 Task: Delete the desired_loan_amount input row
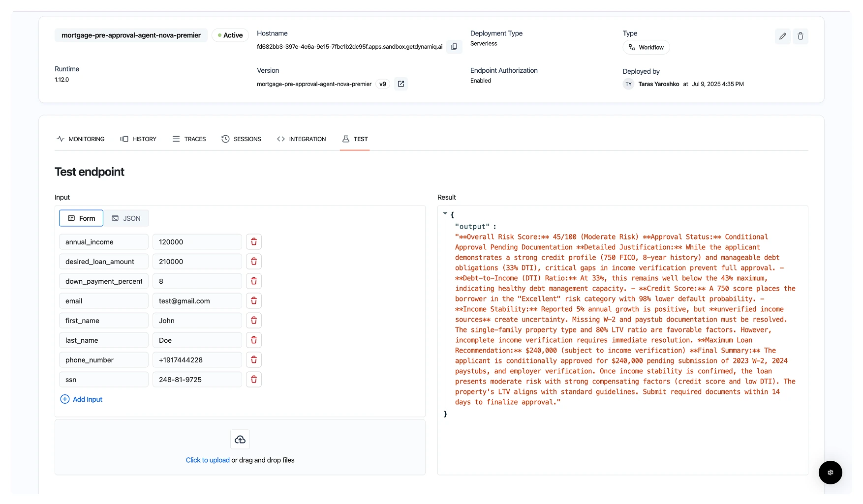pos(254,262)
